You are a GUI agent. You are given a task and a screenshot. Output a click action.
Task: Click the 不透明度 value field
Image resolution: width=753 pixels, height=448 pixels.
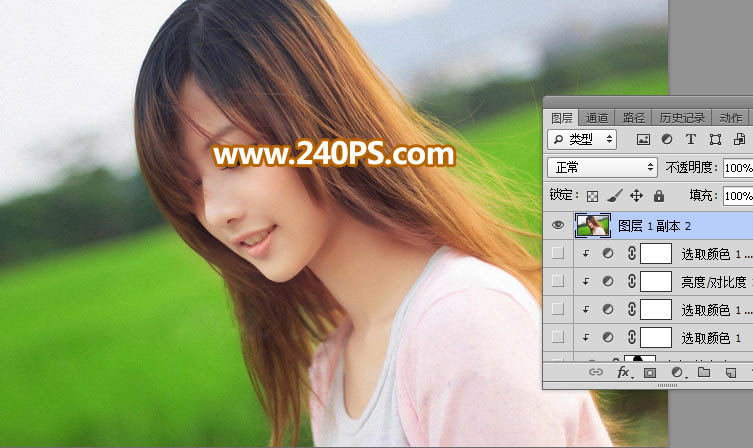[x=738, y=168]
